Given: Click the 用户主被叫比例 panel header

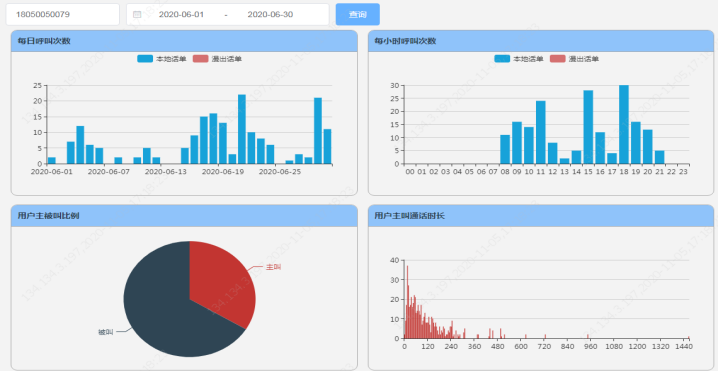Looking at the screenshot, I should pyautogui.click(x=184, y=216).
